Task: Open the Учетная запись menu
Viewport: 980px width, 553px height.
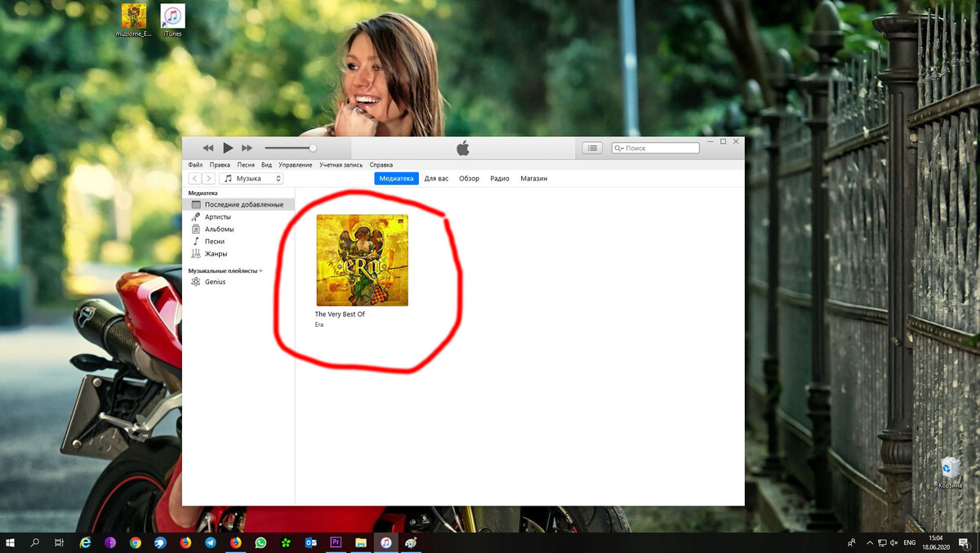Action: [341, 165]
